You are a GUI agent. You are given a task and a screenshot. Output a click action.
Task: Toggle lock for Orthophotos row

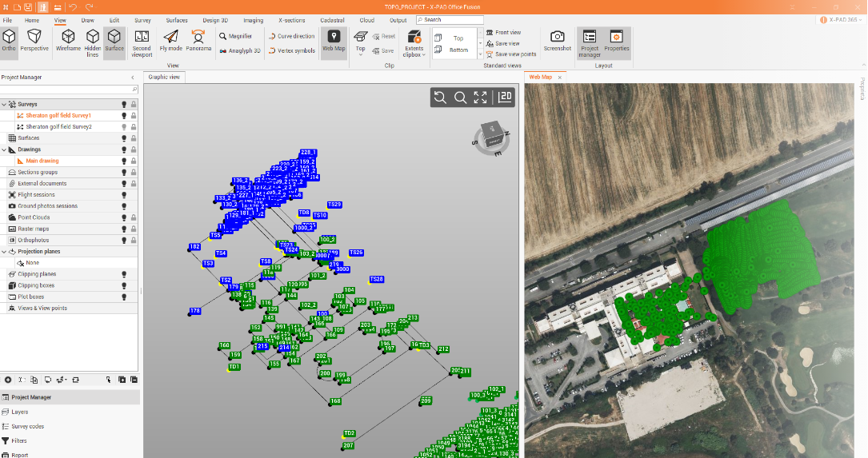[x=134, y=240]
